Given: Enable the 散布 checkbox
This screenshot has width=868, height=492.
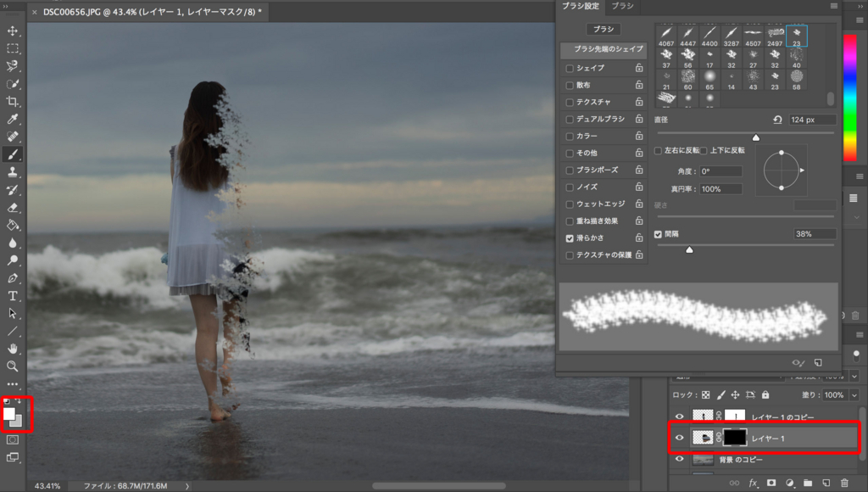Looking at the screenshot, I should (570, 86).
